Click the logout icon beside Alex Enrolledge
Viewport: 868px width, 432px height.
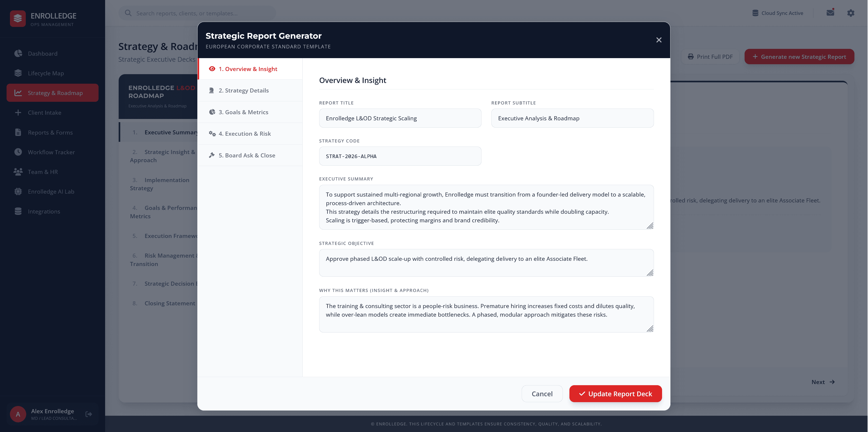pos(89,414)
